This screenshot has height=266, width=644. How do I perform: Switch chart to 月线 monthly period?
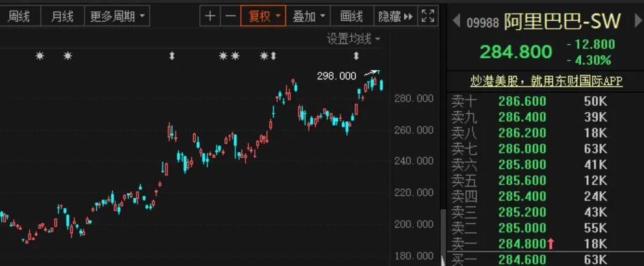(x=63, y=16)
